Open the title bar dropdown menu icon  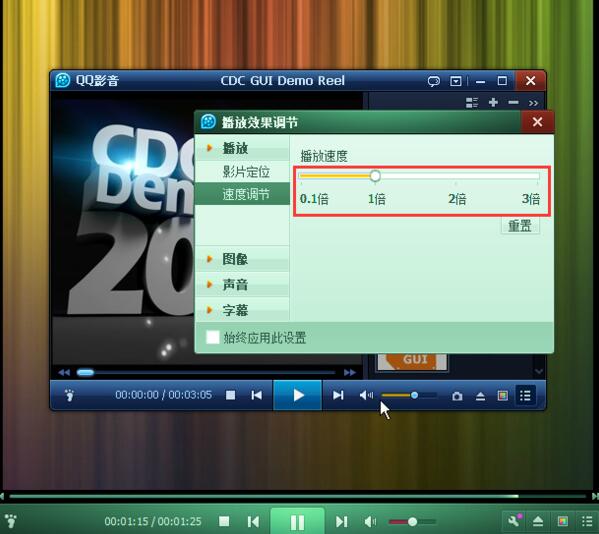456,81
